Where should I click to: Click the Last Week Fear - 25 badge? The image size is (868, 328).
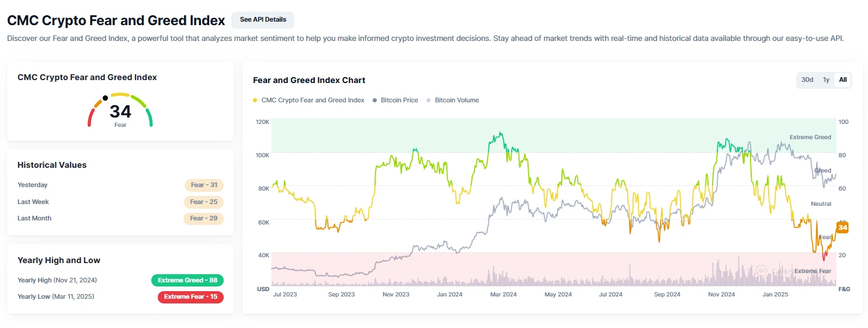(204, 202)
